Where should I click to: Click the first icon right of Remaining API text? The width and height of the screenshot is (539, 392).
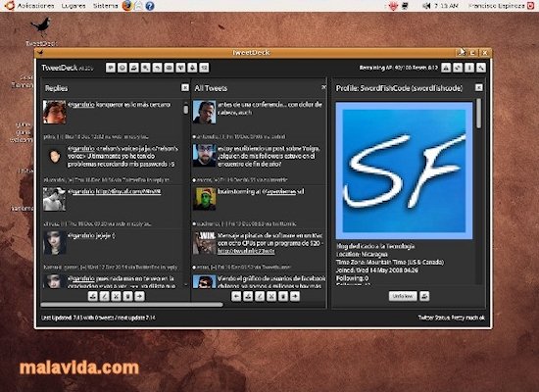point(446,68)
